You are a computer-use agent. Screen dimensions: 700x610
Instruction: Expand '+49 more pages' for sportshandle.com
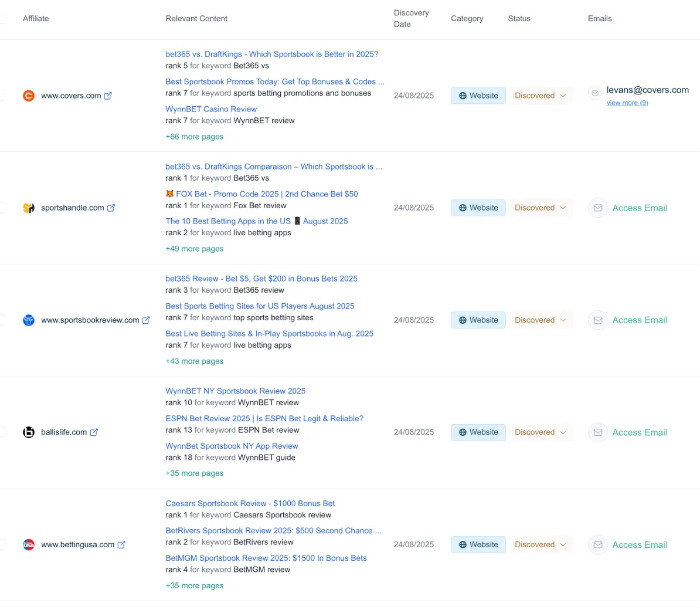[194, 249]
